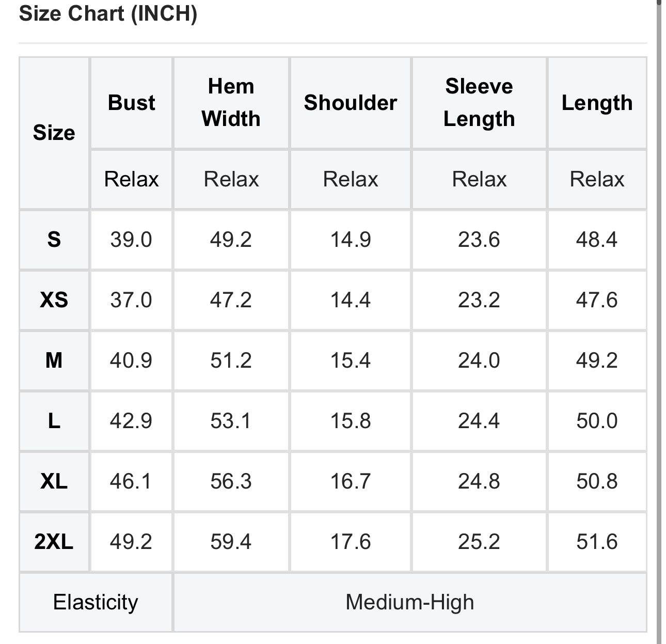Select the M size row label
The width and height of the screenshot is (666, 644).
click(x=54, y=360)
